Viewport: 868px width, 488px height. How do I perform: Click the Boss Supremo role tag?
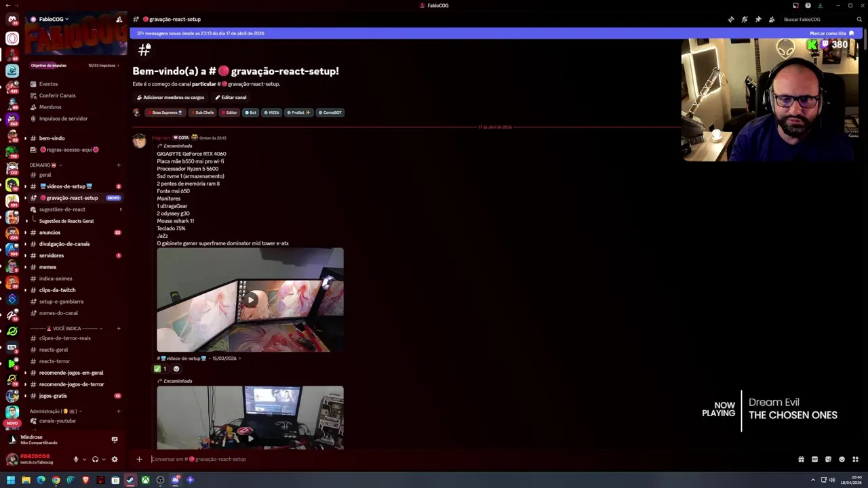(164, 113)
